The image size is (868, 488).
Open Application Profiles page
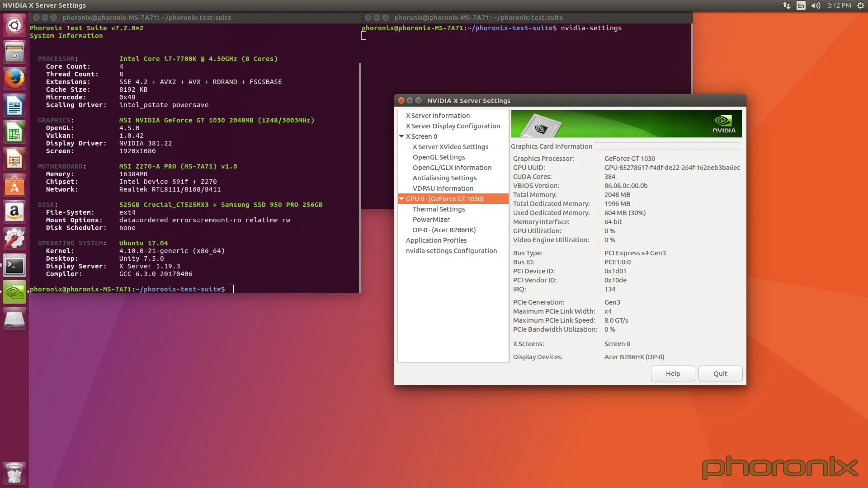[x=436, y=240]
